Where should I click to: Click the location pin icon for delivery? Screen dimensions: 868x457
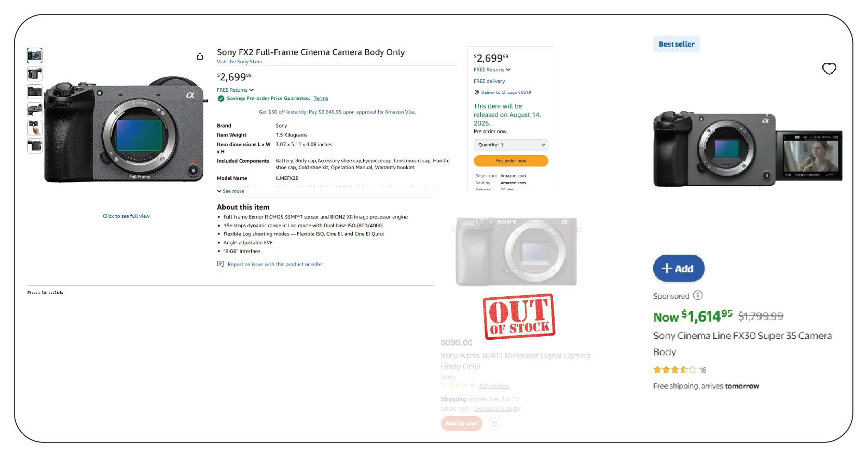(477, 92)
